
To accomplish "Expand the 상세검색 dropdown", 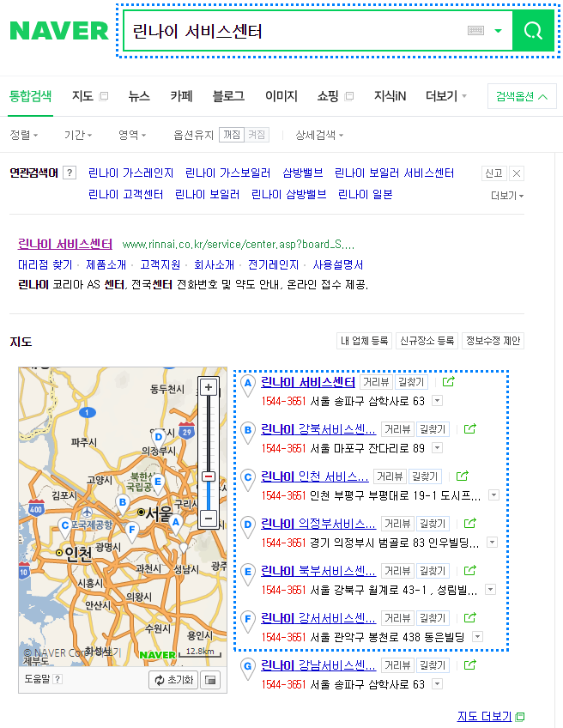I will click(319, 135).
